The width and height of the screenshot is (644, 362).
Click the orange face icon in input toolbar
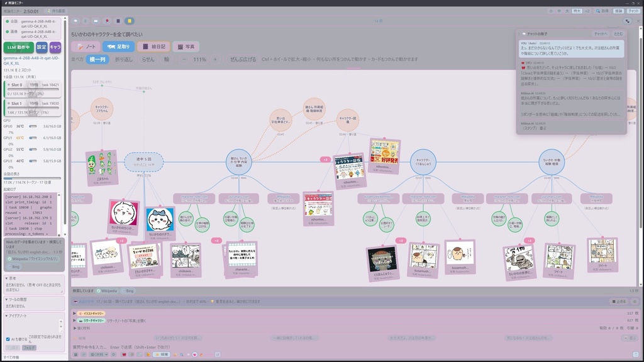click(x=148, y=354)
